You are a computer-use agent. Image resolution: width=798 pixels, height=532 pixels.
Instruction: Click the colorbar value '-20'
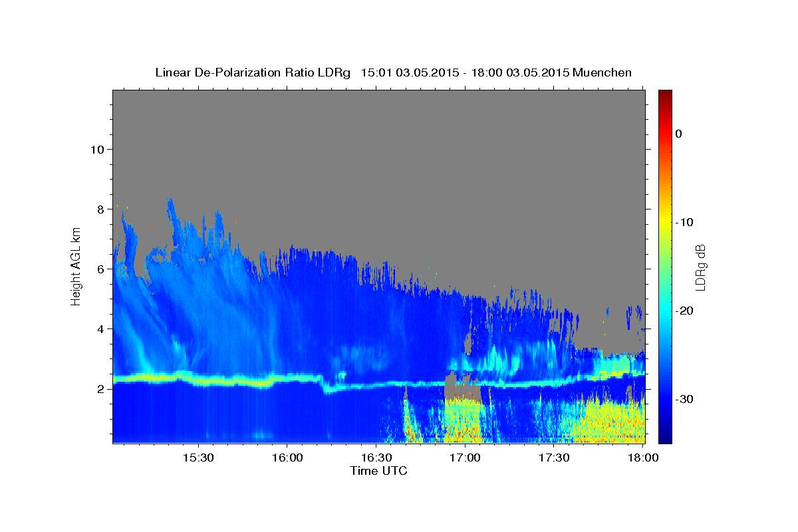(x=685, y=311)
